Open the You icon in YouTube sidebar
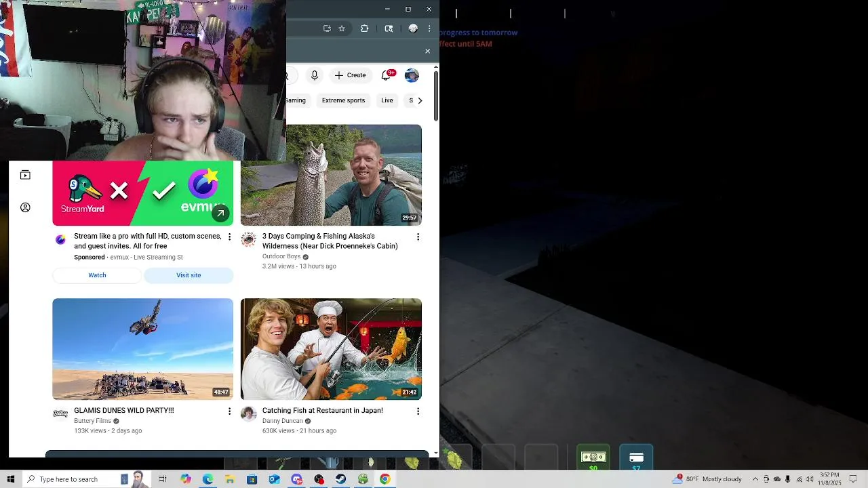This screenshot has width=868, height=488. point(25,207)
